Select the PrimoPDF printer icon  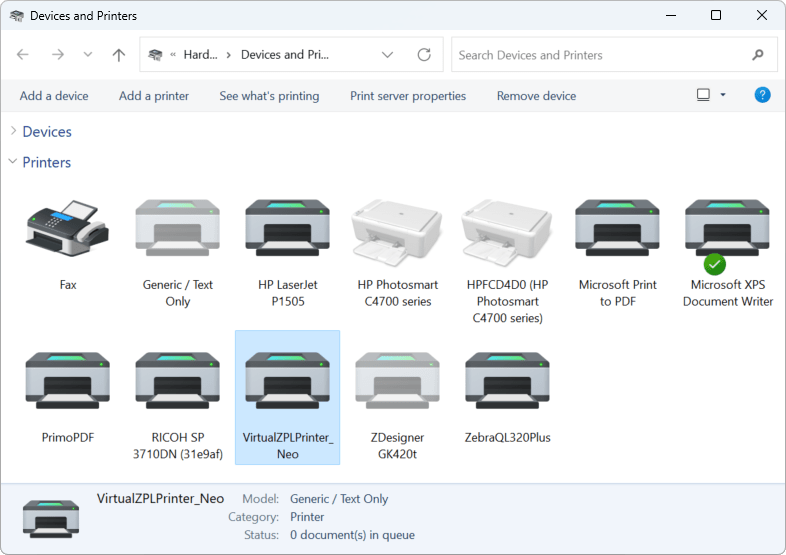tap(68, 381)
